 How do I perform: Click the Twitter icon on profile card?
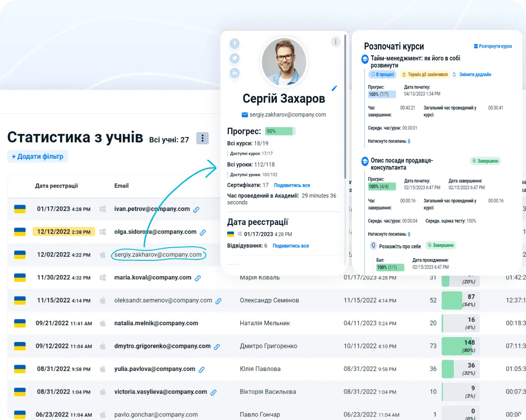point(234,58)
